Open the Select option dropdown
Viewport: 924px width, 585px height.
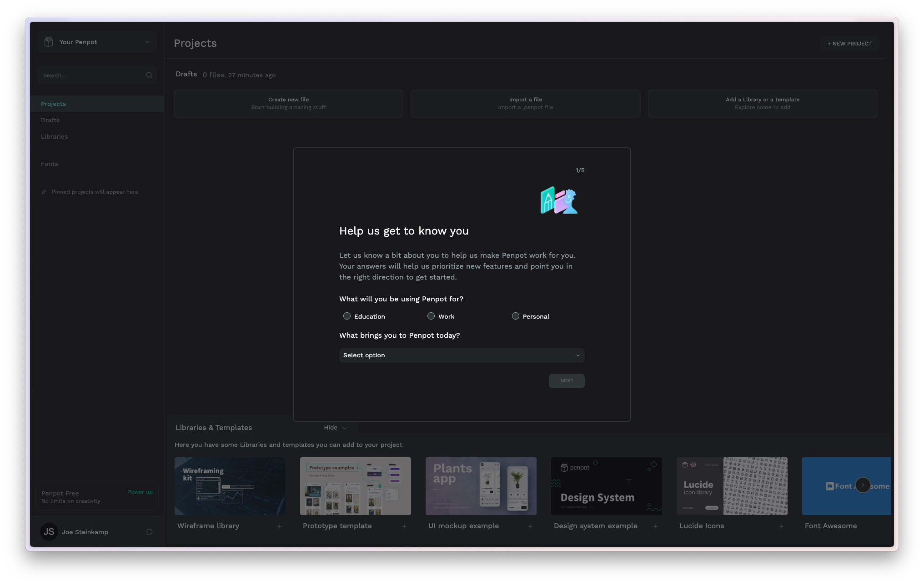[x=462, y=355]
